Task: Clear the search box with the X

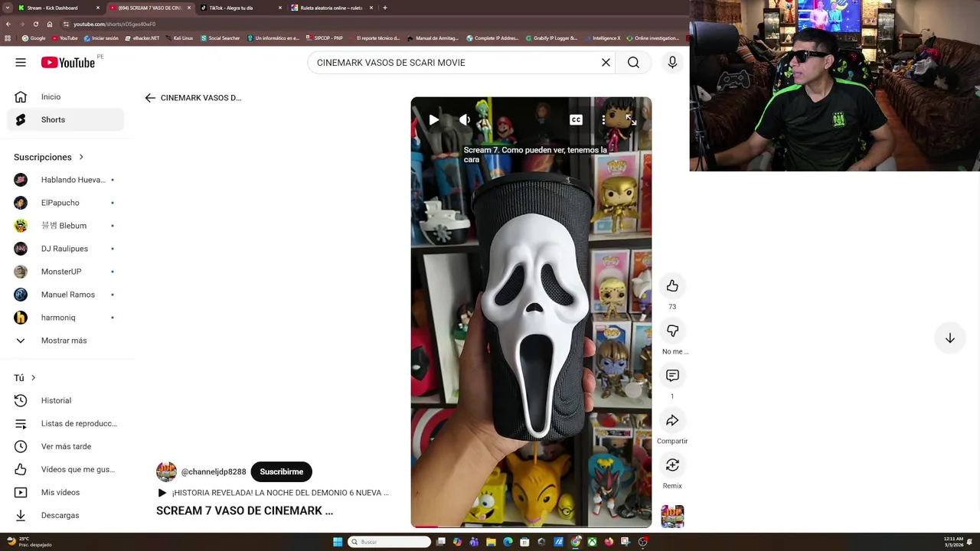Action: coord(606,63)
